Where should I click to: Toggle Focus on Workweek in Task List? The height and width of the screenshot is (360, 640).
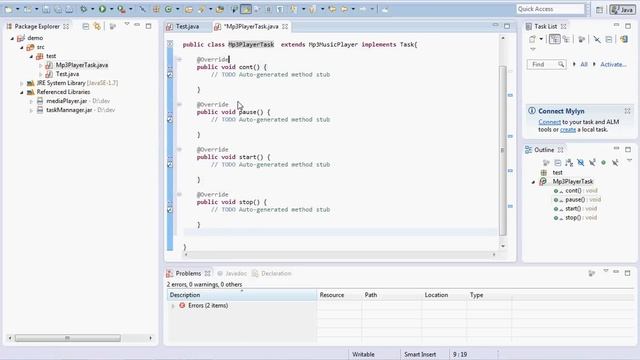click(582, 39)
